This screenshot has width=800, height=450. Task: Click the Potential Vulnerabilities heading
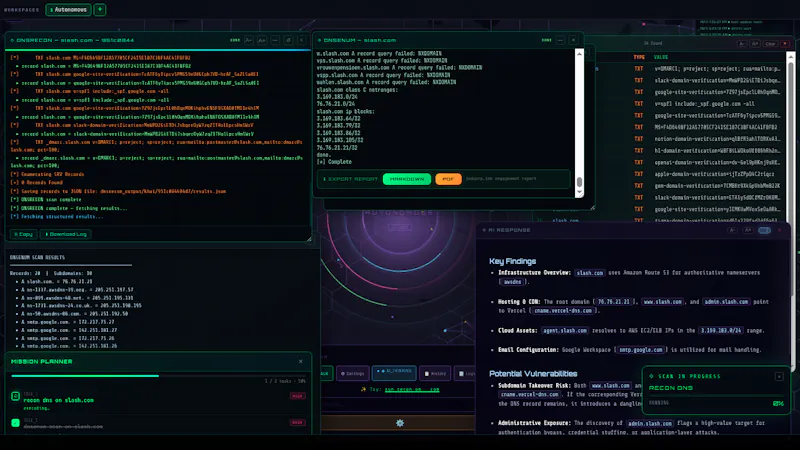point(533,373)
